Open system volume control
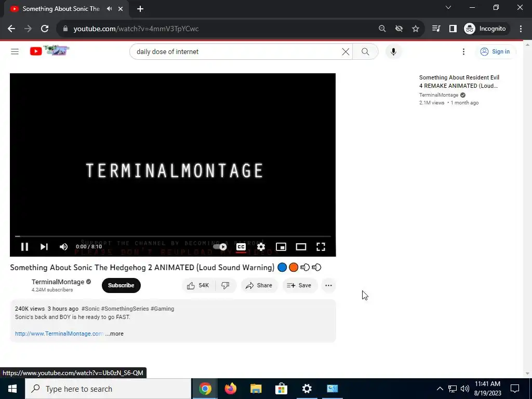532x399 pixels. [x=465, y=389]
